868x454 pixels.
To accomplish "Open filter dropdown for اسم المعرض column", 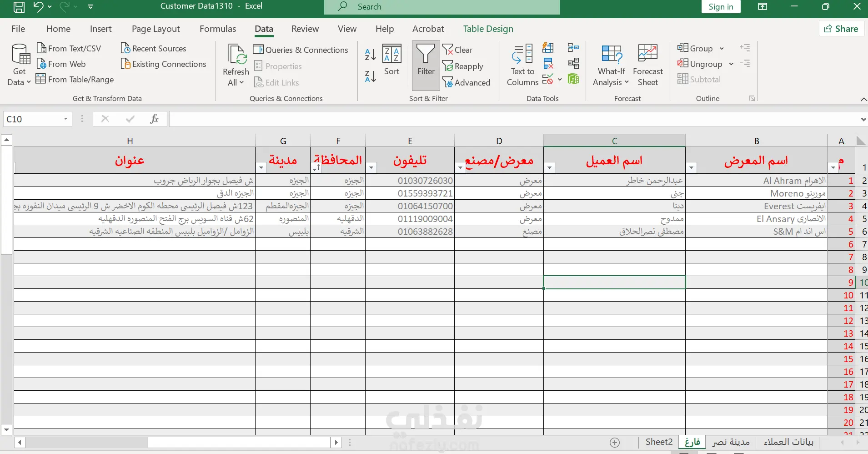I will point(692,168).
